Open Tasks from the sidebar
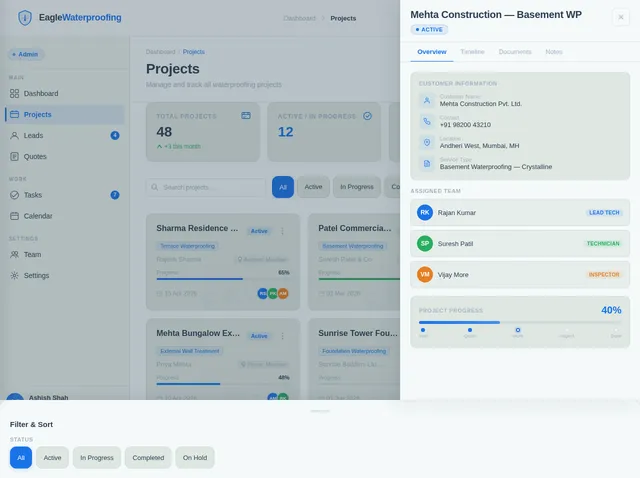640x478 pixels. [x=32, y=195]
